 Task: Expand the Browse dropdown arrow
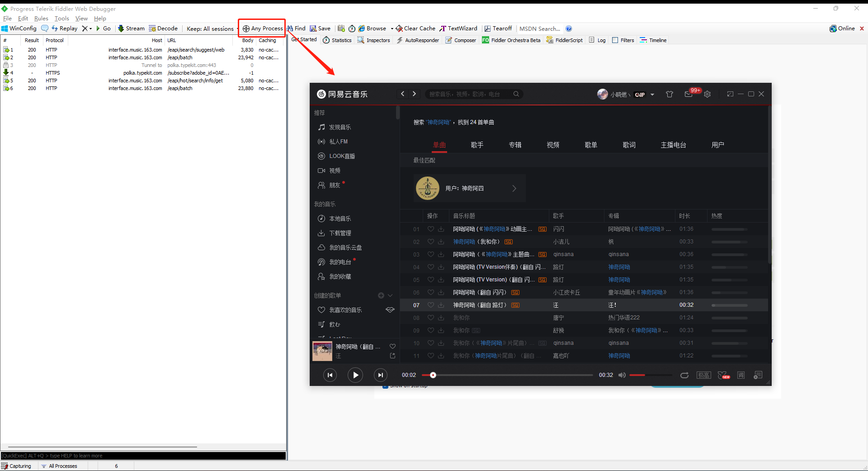click(392, 29)
